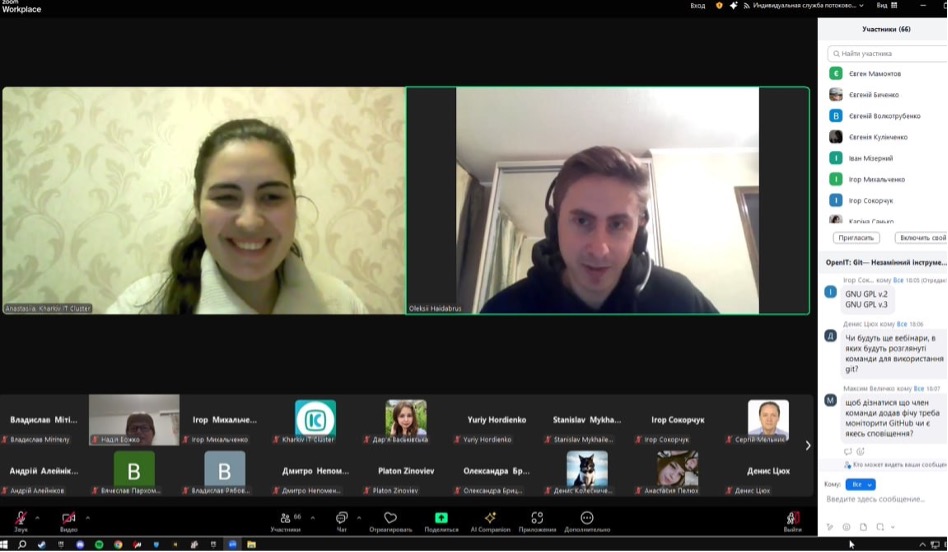Viewport: 948px width, 552px height.
Task: Expand the arrow next to Участники button
Action: [313, 518]
